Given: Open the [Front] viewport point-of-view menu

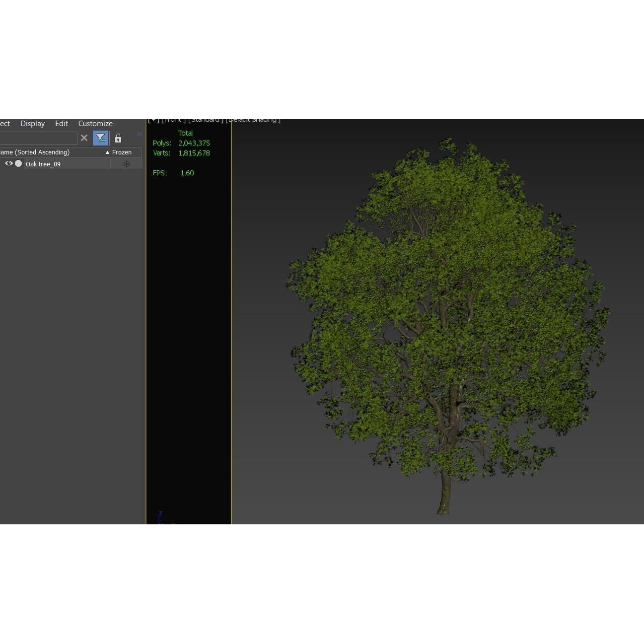Looking at the screenshot, I should click(174, 119).
